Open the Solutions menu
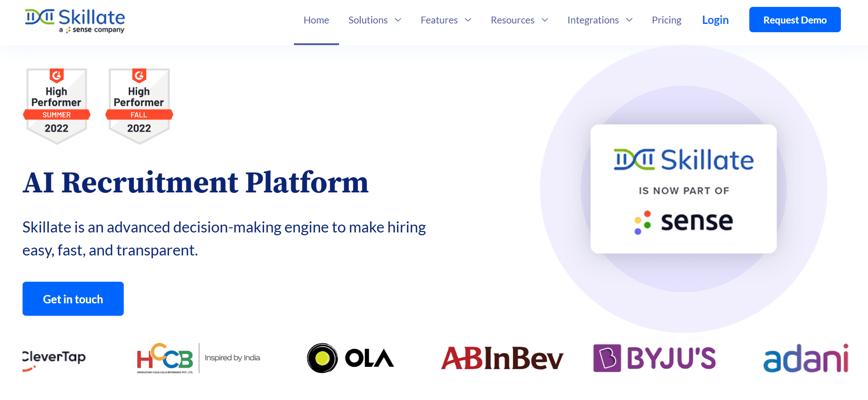868x400 pixels. 368,20
